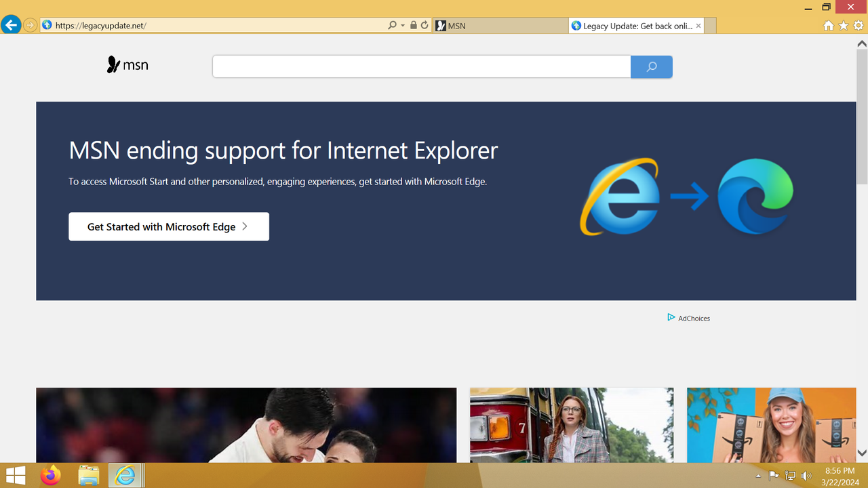
Task: Click the lock icon in the address bar
Action: (413, 25)
